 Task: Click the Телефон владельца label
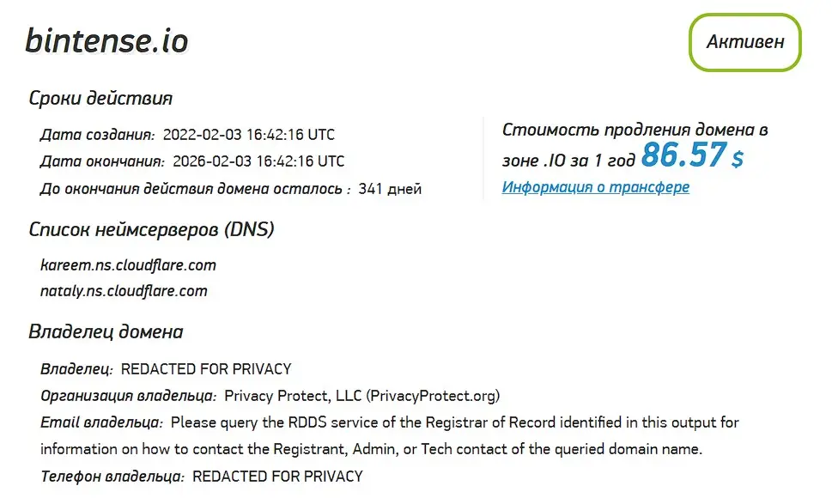112,476
